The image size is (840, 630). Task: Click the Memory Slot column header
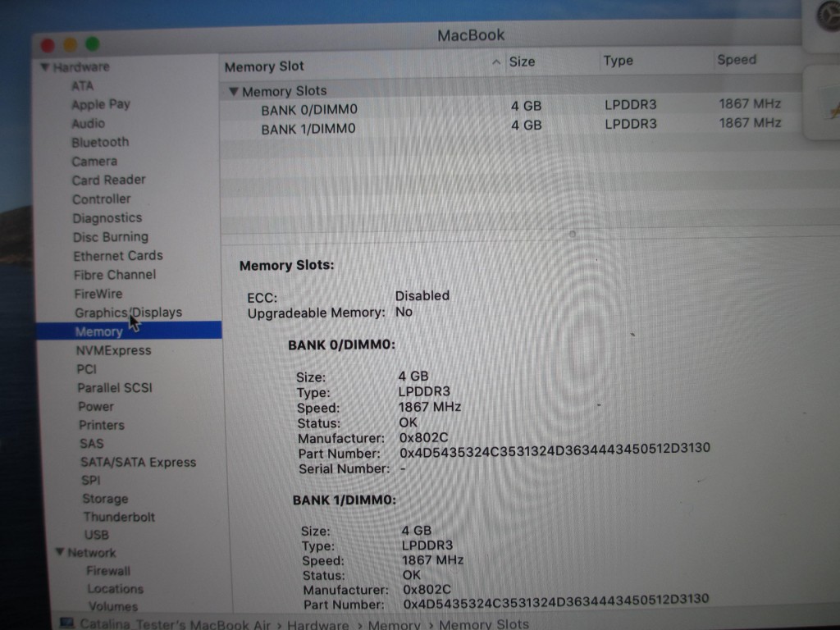[x=264, y=66]
